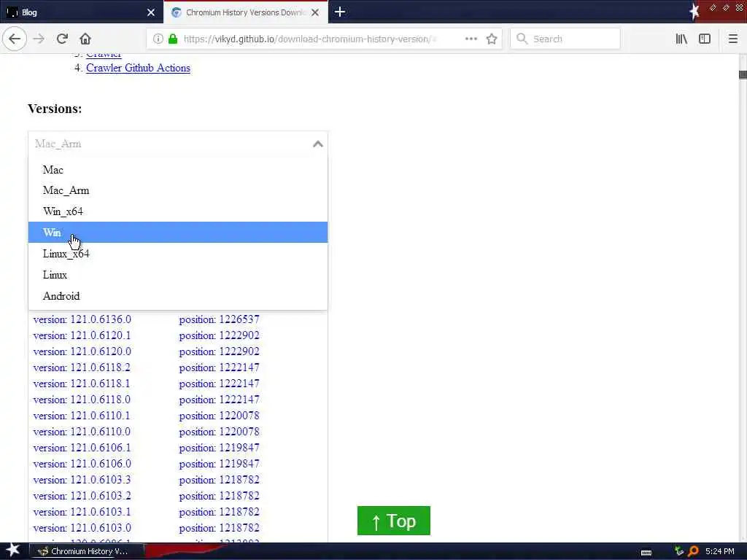Close the Chromium History Versions tab
The width and height of the screenshot is (747, 560).
click(315, 12)
